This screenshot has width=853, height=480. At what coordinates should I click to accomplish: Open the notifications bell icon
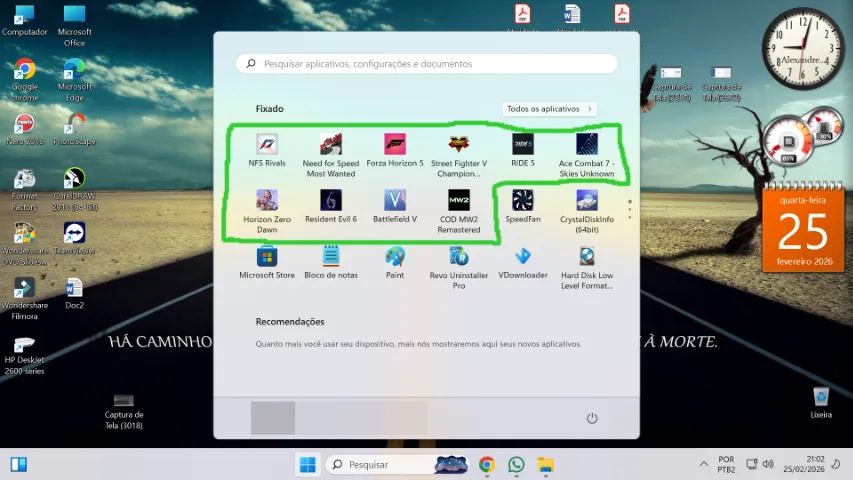(836, 464)
